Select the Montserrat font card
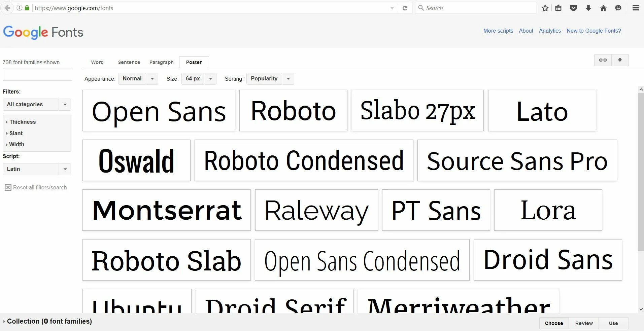This screenshot has height=331, width=644. pyautogui.click(x=167, y=210)
